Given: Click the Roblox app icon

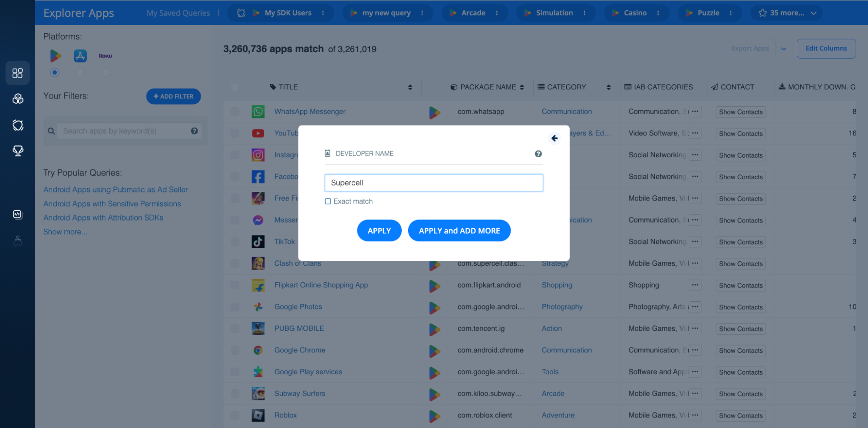Looking at the screenshot, I should 258,415.
